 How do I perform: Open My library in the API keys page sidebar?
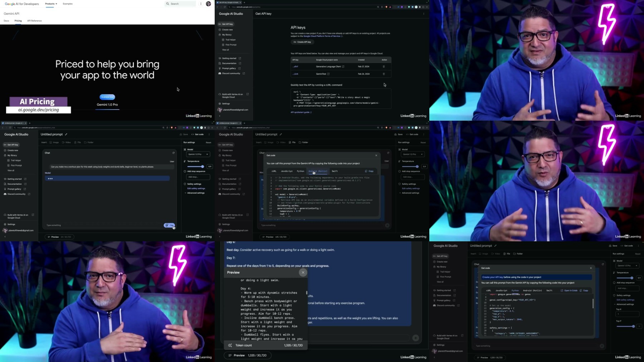click(x=226, y=35)
